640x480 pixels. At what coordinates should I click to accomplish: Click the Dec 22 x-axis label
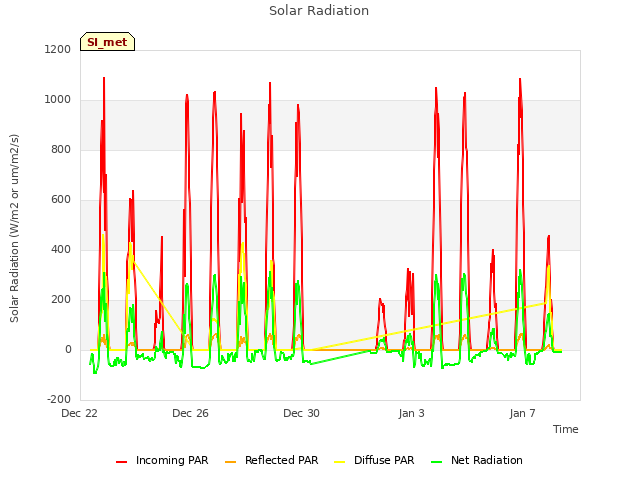[x=80, y=413]
